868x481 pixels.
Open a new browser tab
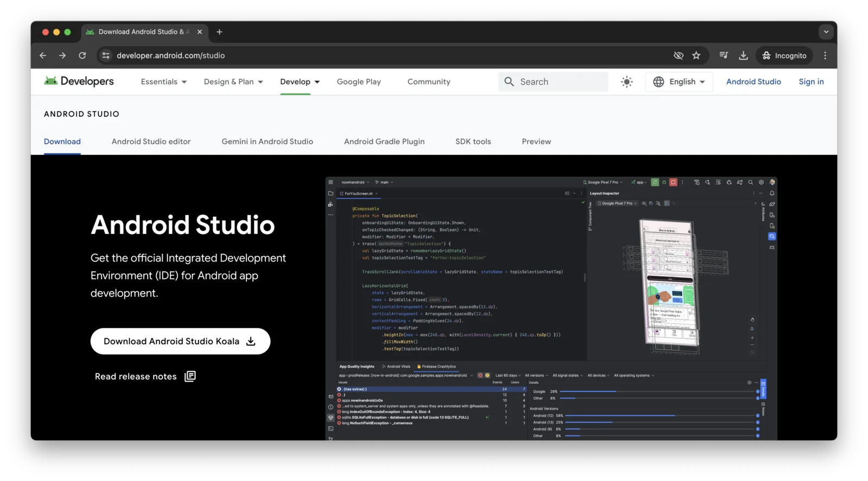(x=219, y=32)
